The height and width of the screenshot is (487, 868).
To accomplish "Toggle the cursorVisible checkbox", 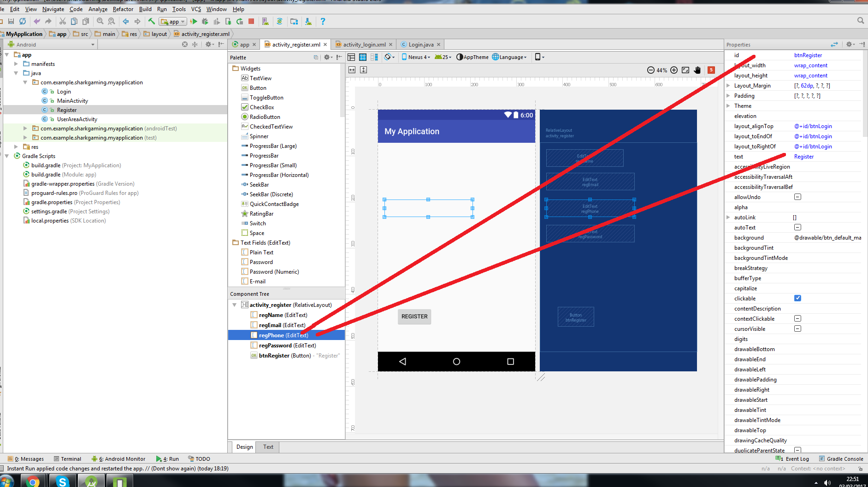I will (797, 329).
